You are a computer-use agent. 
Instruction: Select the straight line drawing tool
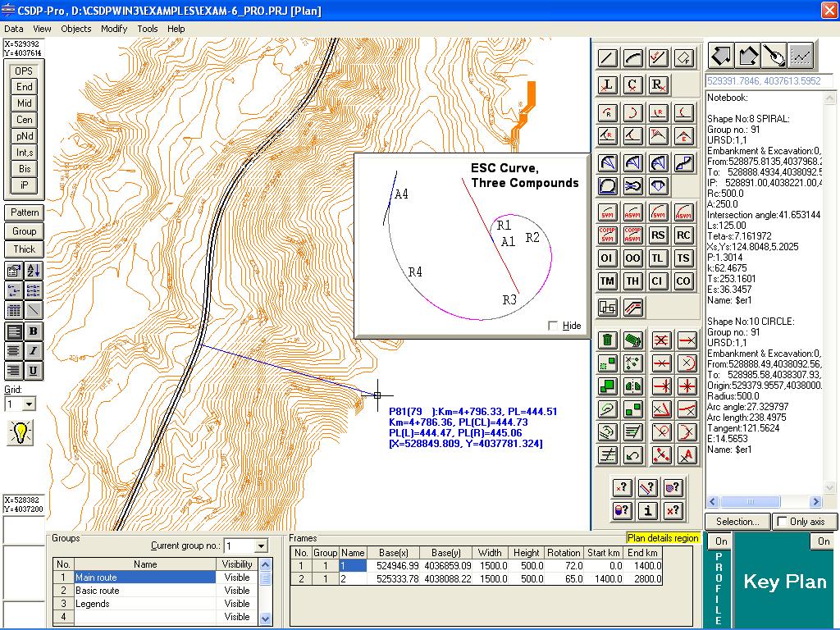pyautogui.click(x=608, y=57)
